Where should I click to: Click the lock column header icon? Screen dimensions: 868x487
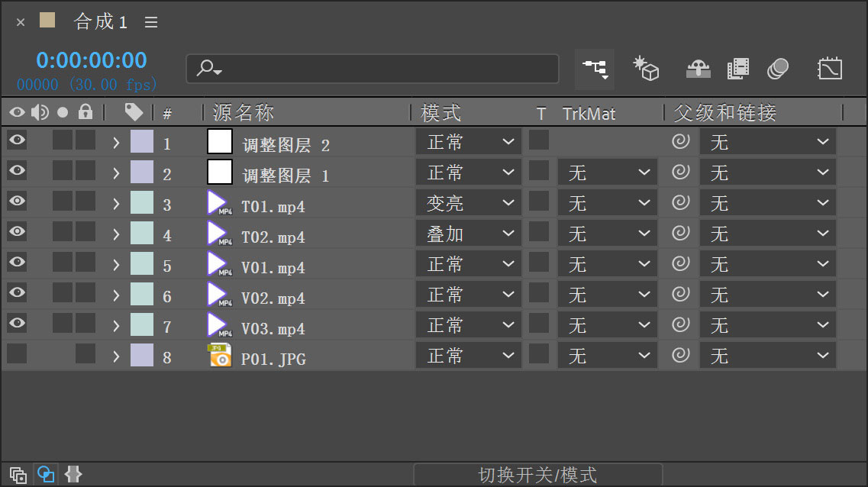86,111
